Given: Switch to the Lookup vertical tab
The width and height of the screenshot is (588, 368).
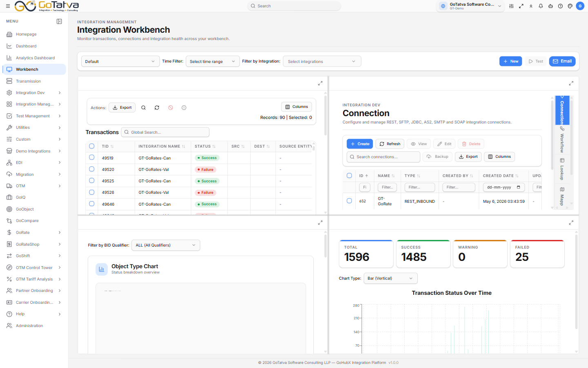Looking at the screenshot, I should (562, 169).
